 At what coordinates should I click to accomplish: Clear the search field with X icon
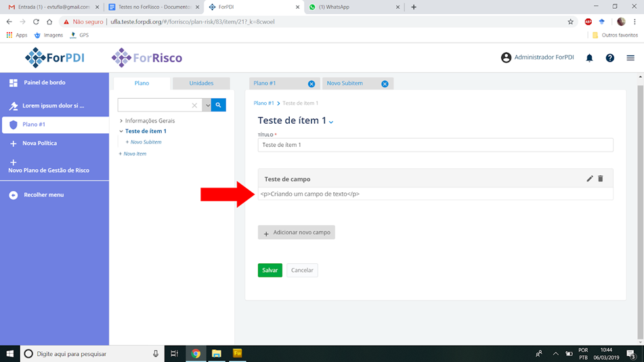194,106
